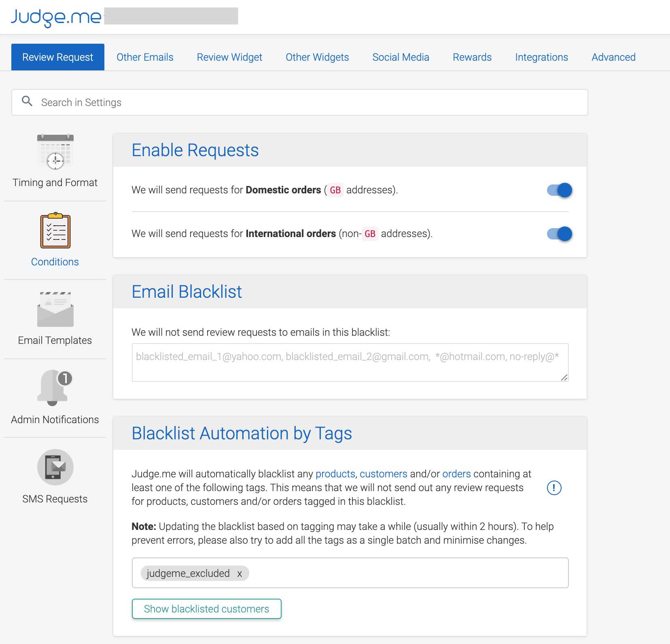Viewport: 670px width, 644px height.
Task: Click the search magnifier icon
Action: 27,101
